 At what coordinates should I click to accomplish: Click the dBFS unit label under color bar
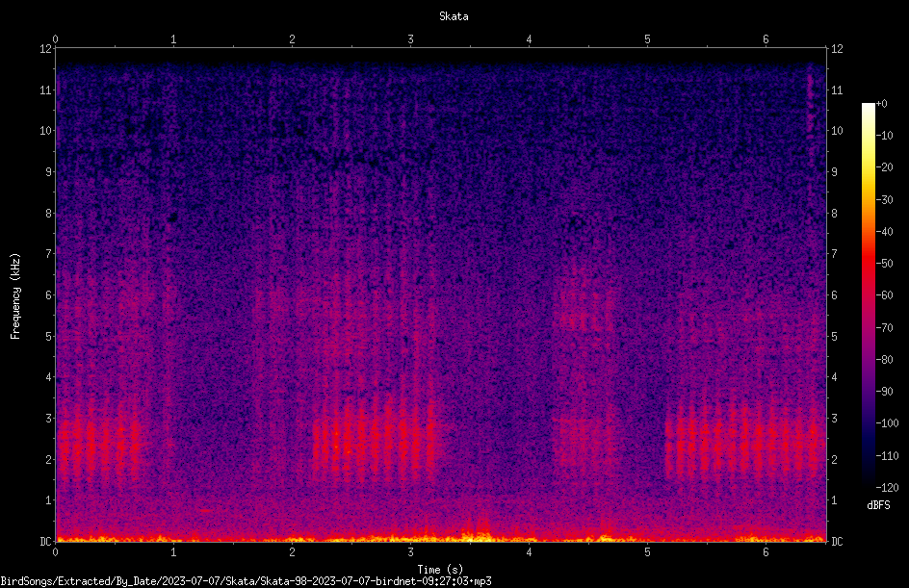(x=878, y=505)
